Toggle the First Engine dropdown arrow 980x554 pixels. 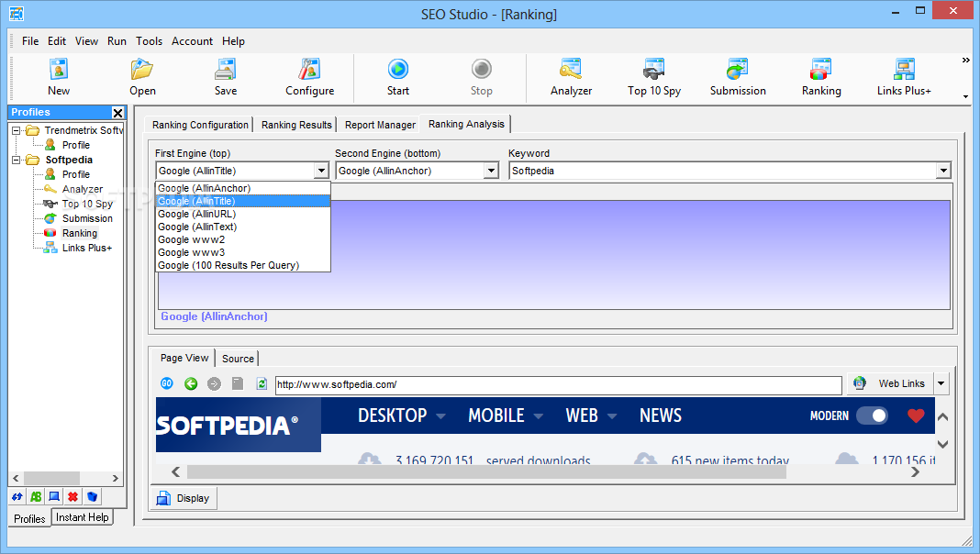[x=321, y=171]
